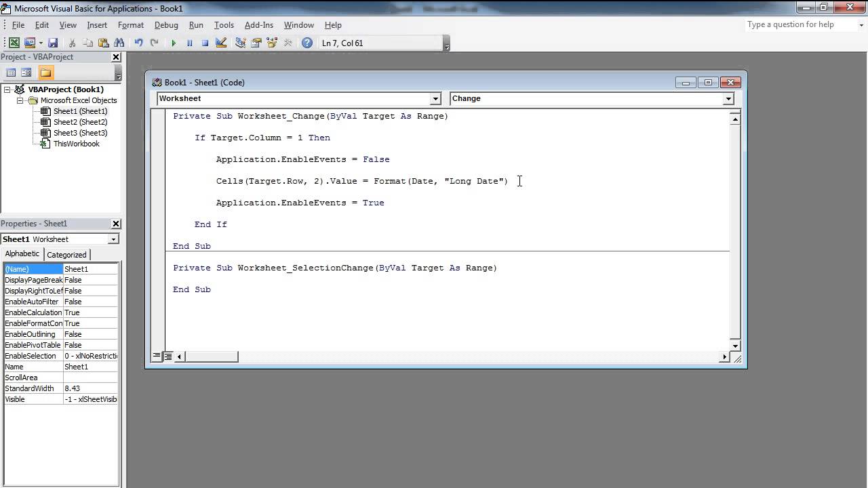Open the Change procedure dropdown in code window
The width and height of the screenshot is (868, 488).
tap(728, 99)
